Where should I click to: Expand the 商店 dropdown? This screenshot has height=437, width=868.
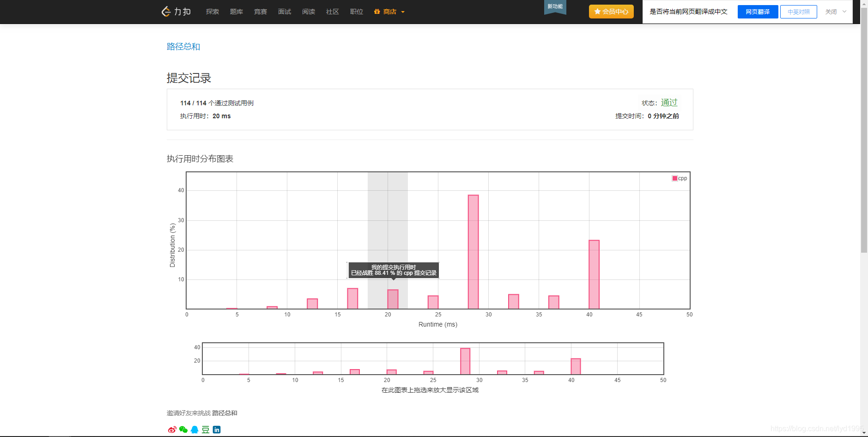click(389, 12)
